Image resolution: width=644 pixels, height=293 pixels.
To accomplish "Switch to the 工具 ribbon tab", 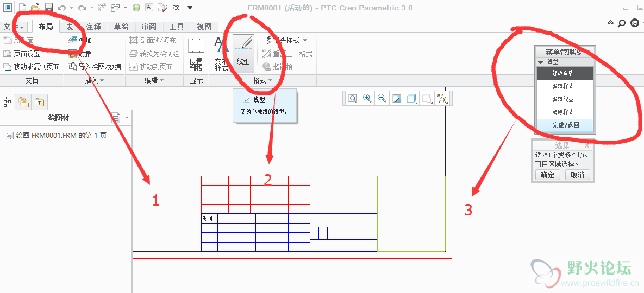I will click(177, 27).
